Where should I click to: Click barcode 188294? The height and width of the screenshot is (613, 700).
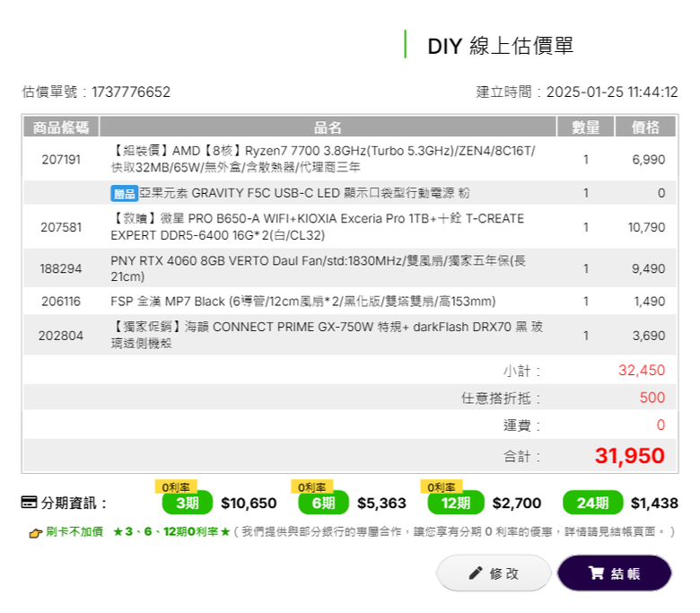click(x=61, y=268)
